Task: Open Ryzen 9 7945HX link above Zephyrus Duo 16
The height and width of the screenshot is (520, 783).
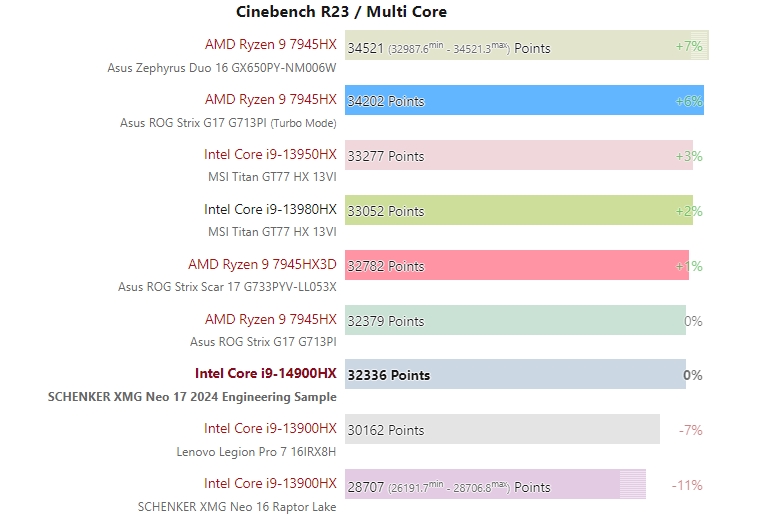Action: [x=270, y=44]
